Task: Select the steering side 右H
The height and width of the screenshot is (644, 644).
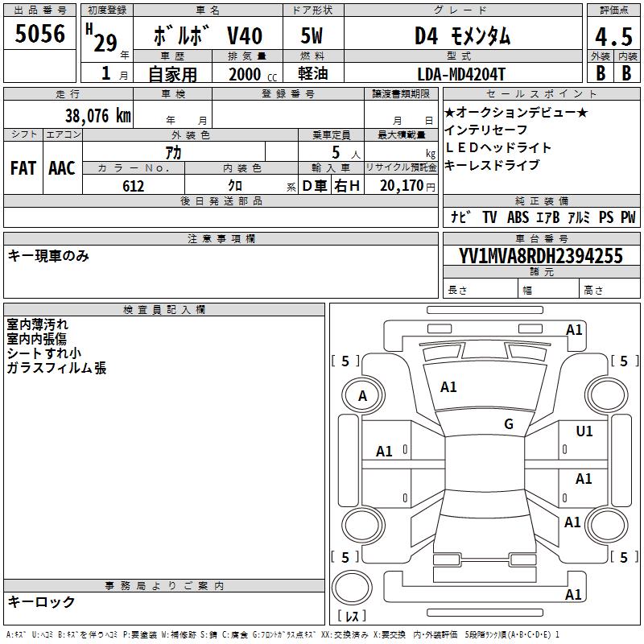Action: click(347, 186)
